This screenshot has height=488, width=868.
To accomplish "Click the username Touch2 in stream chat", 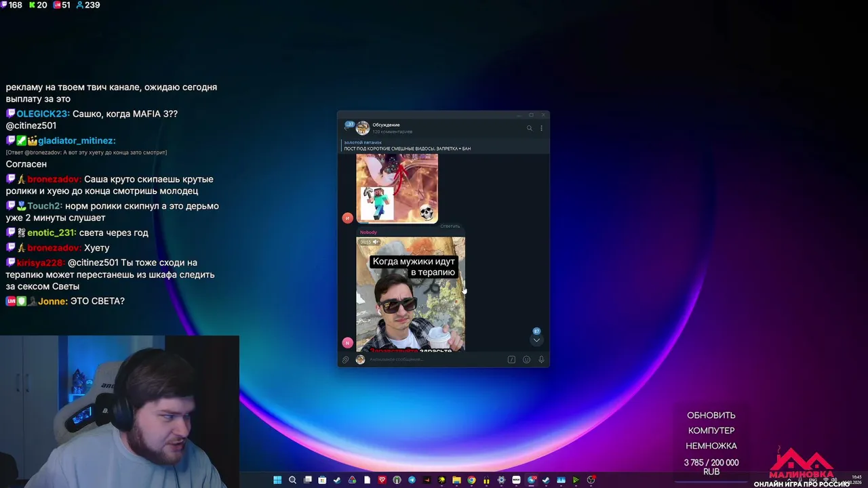I will pos(45,206).
